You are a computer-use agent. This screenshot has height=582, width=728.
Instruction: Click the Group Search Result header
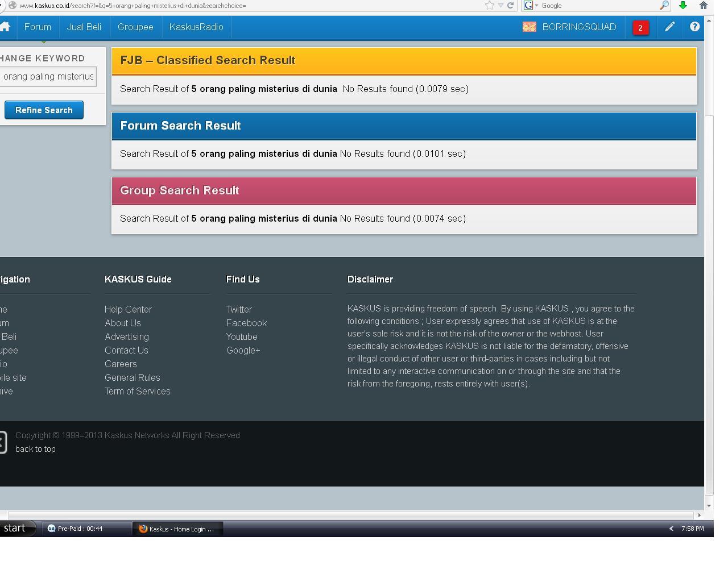click(404, 190)
